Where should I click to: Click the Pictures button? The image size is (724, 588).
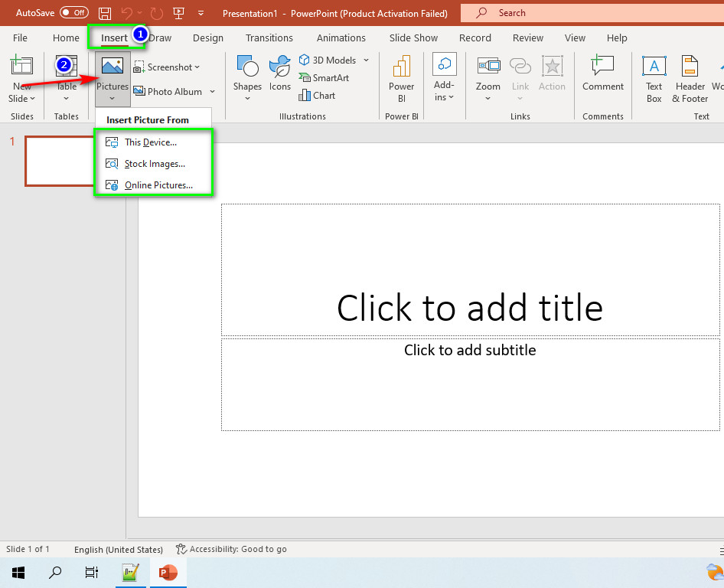[x=113, y=79]
